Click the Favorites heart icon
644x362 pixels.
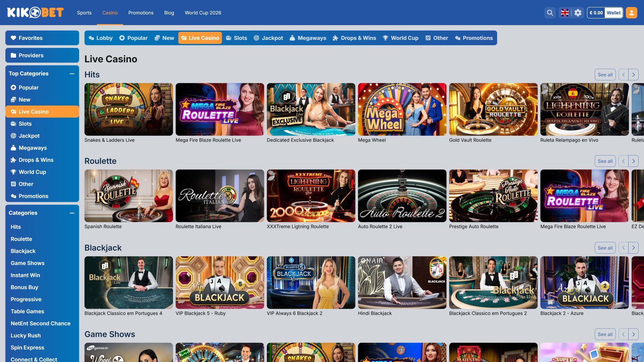[x=13, y=38]
